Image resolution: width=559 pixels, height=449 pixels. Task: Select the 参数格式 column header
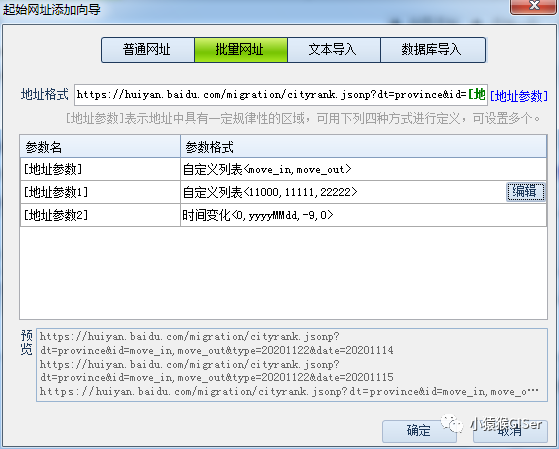[364, 147]
